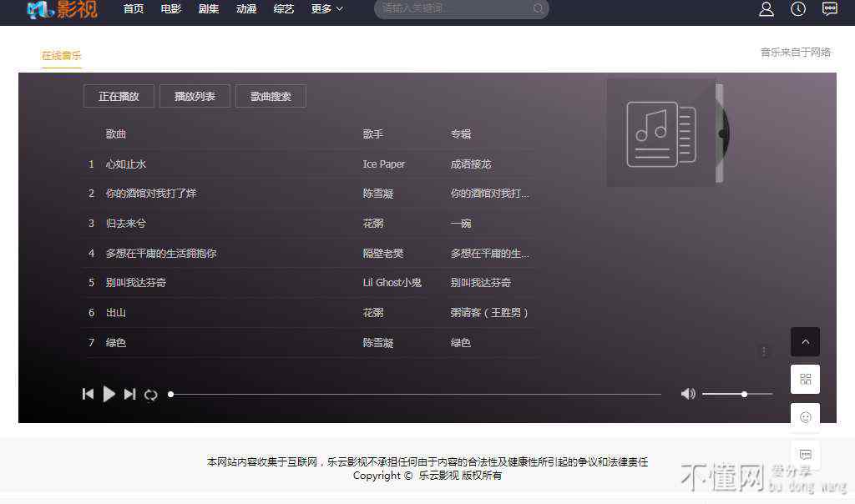Select album 一碗

(x=461, y=224)
